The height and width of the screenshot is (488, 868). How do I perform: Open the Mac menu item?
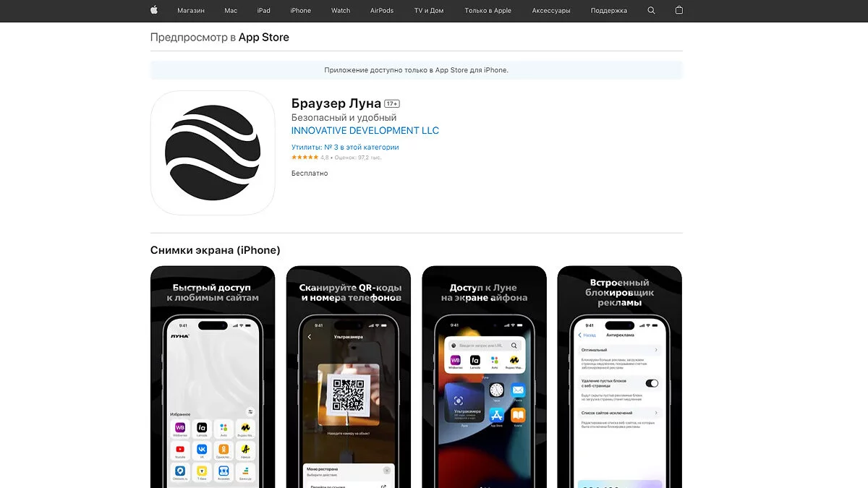coord(231,11)
